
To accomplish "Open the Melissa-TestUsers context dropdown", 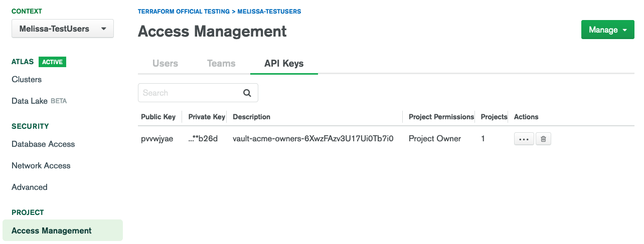I will [x=63, y=29].
